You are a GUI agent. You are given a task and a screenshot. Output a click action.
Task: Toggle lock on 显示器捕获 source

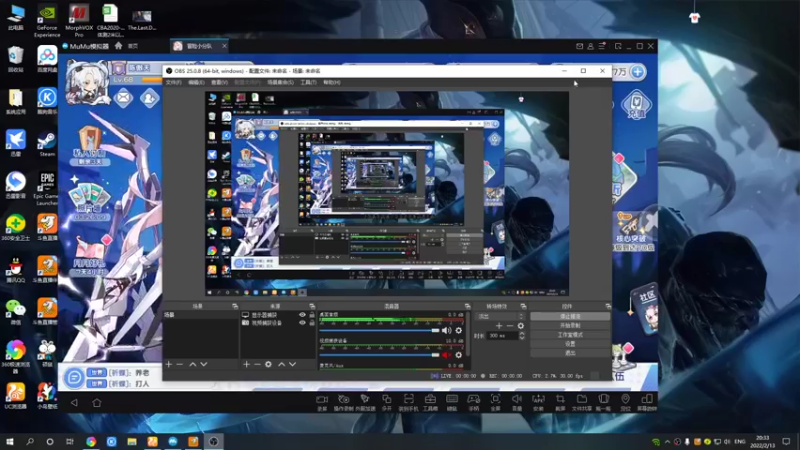pos(312,315)
